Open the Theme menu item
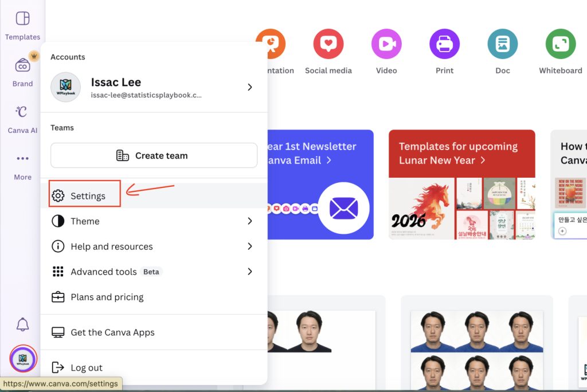 (x=154, y=221)
